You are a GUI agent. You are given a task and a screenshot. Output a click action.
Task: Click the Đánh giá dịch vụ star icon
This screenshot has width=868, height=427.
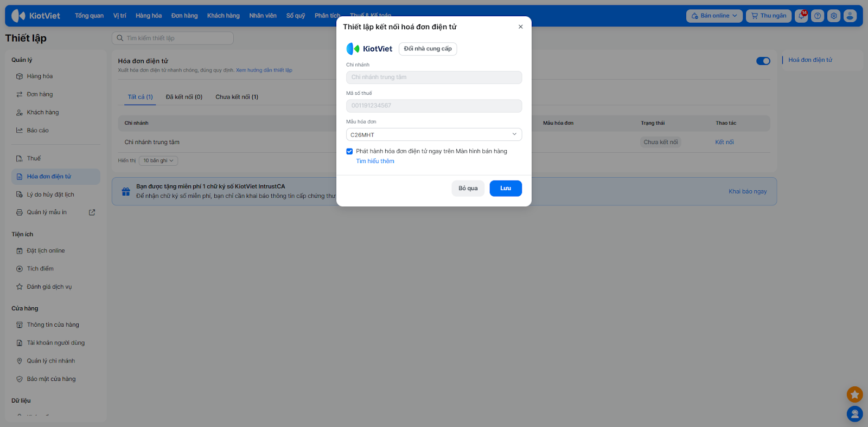[20, 287]
